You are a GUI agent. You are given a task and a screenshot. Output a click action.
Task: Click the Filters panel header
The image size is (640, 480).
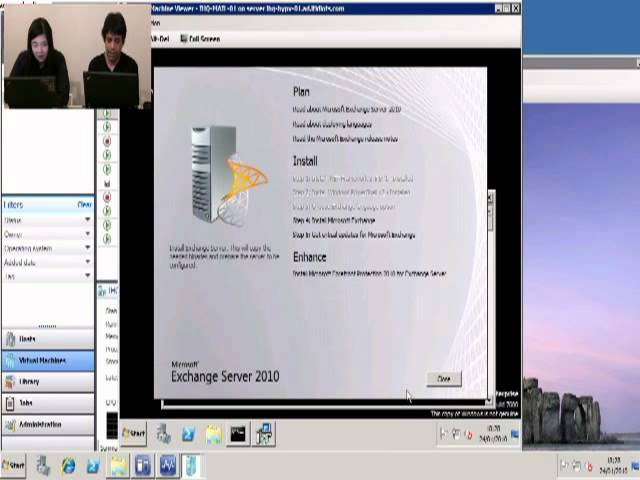point(48,204)
